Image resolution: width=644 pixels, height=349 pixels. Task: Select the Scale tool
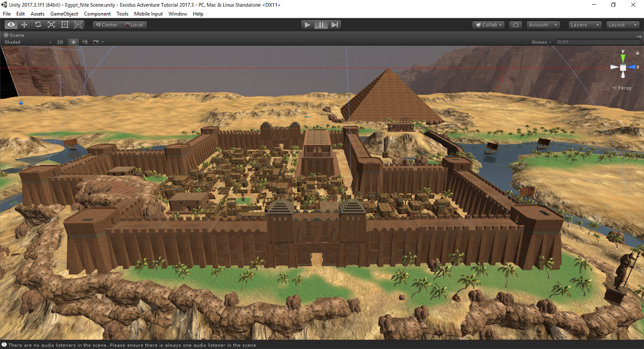pos(51,25)
